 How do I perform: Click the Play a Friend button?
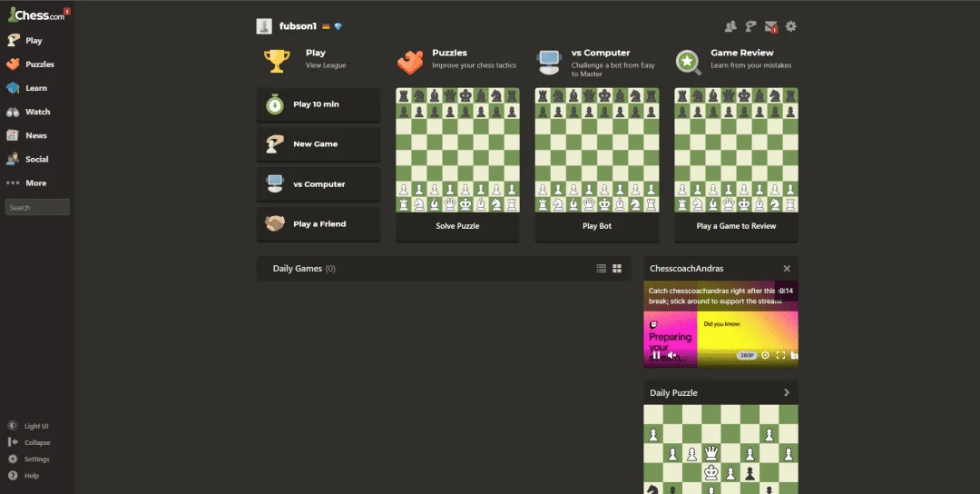tap(318, 224)
